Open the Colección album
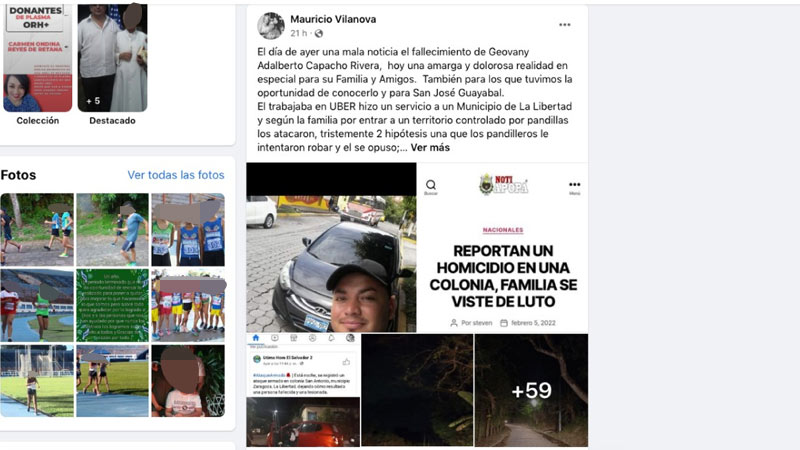 click(38, 57)
